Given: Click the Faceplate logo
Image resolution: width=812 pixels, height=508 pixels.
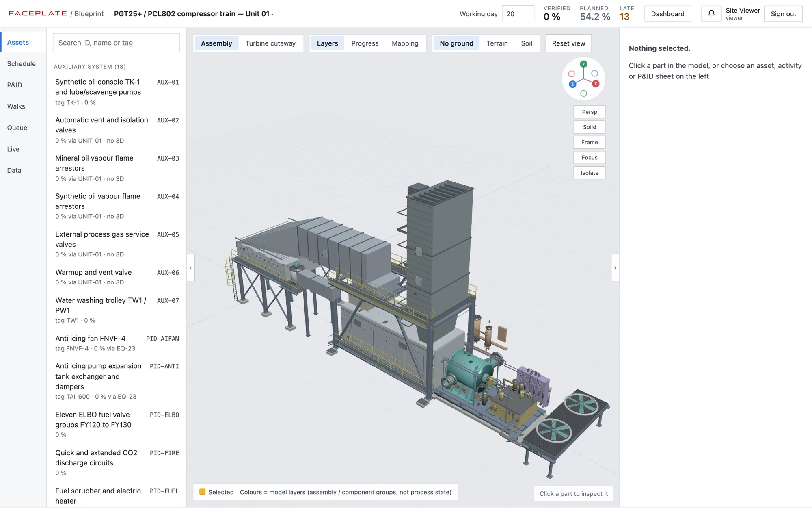Looking at the screenshot, I should point(38,13).
